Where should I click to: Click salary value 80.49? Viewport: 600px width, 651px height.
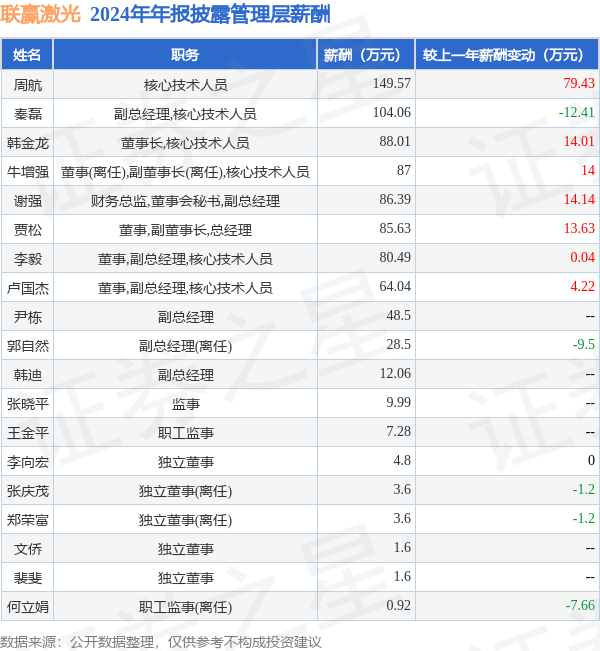click(x=395, y=257)
